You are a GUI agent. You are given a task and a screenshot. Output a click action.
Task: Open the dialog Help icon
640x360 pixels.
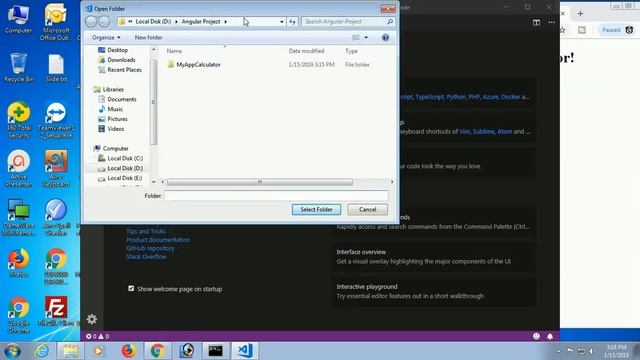click(x=385, y=38)
